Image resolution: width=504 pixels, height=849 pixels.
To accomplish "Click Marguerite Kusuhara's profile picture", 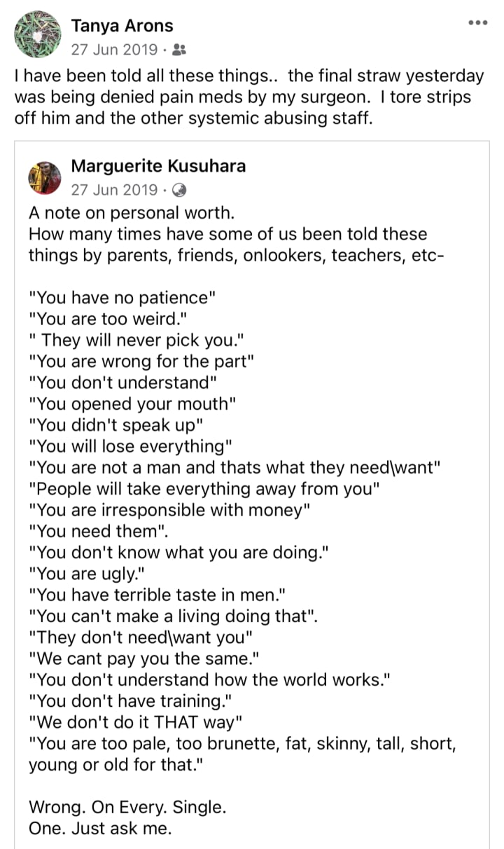I will click(45, 177).
